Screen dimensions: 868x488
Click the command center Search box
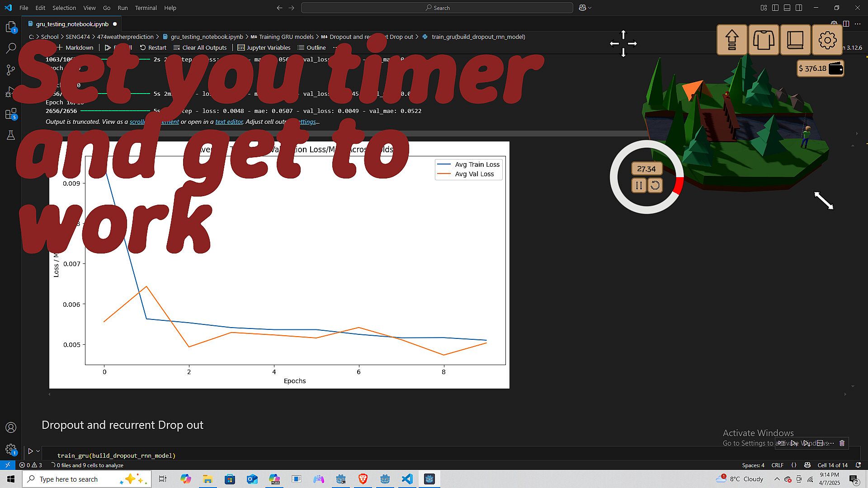[437, 8]
